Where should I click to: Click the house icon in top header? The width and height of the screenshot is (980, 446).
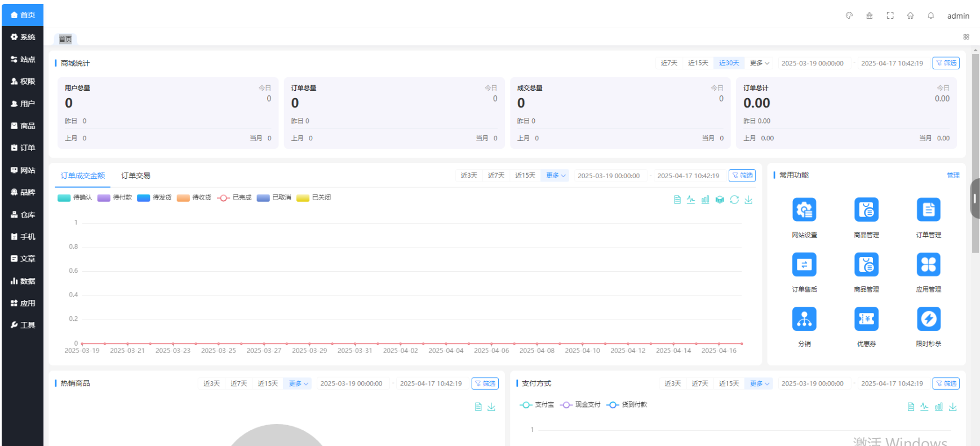(x=910, y=16)
